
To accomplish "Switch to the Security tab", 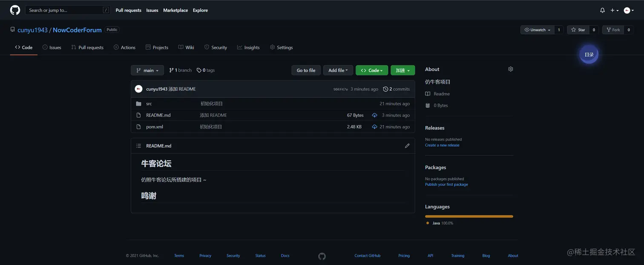I will [216, 47].
